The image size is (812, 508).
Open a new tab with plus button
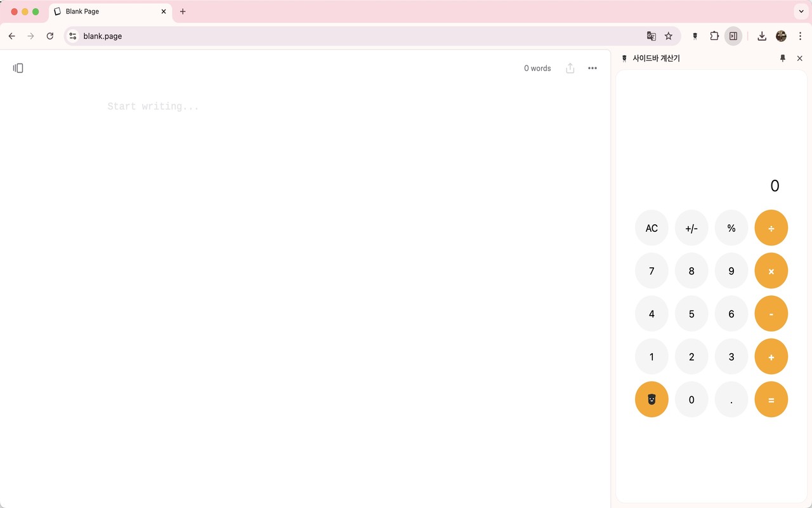click(x=183, y=11)
